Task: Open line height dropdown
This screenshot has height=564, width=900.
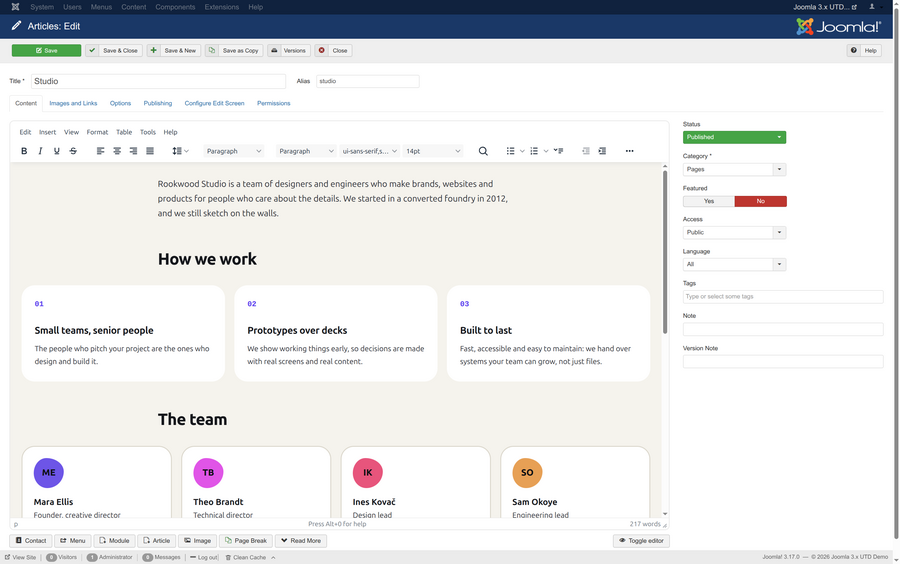Action: (180, 151)
